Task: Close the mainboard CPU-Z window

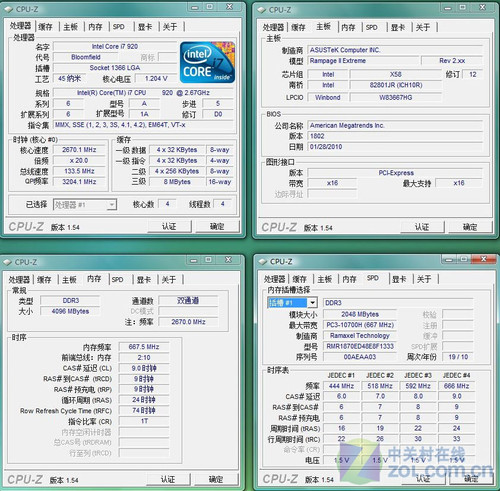Action: pyautogui.click(x=483, y=8)
